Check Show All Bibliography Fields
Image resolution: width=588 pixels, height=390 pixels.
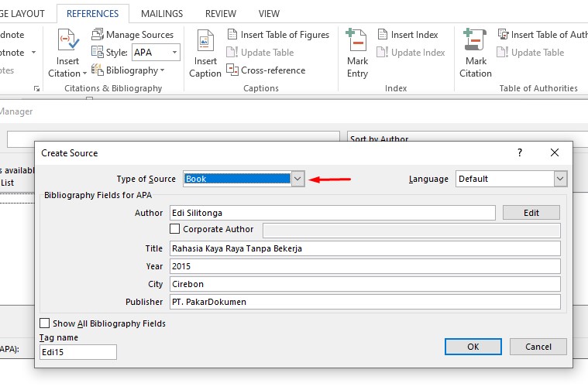[45, 323]
